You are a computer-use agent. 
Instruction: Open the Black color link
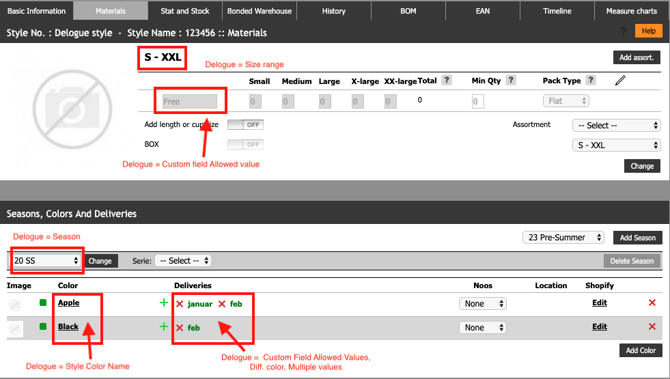pyautogui.click(x=68, y=326)
